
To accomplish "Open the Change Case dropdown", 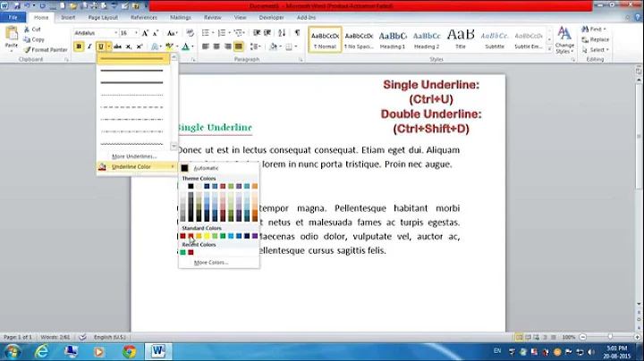I will coord(172,33).
